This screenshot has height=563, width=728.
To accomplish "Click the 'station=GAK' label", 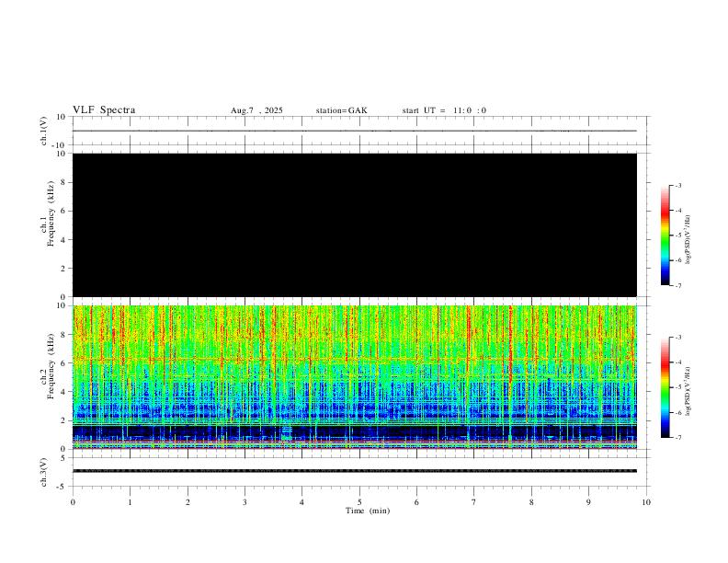I will click(x=342, y=110).
